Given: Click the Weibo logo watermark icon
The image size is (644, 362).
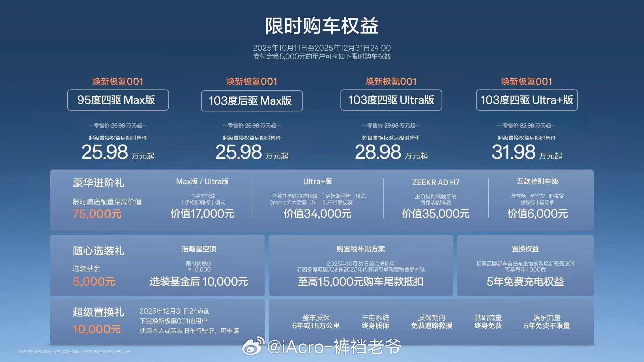Looking at the screenshot, I should (253, 346).
